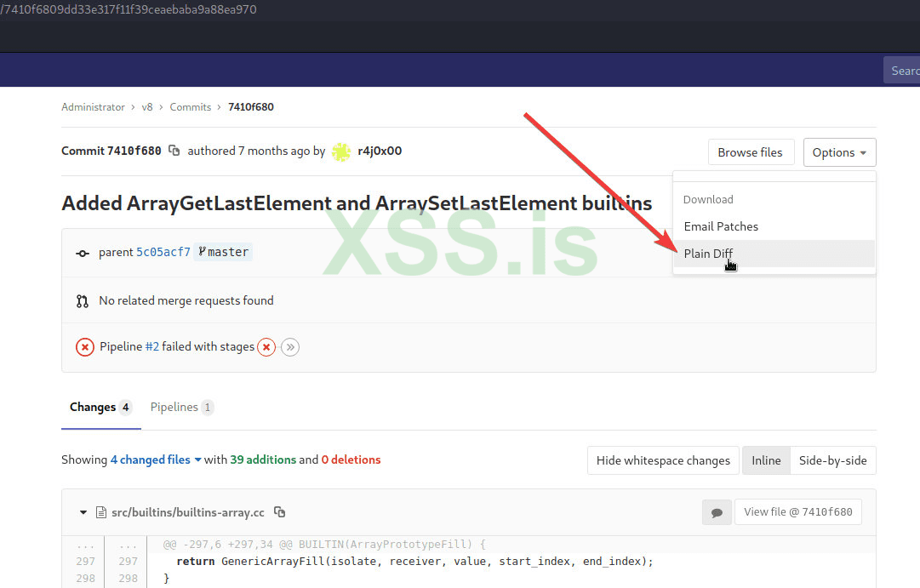Click the merge request icon
This screenshot has width=920, height=588.
click(x=83, y=301)
